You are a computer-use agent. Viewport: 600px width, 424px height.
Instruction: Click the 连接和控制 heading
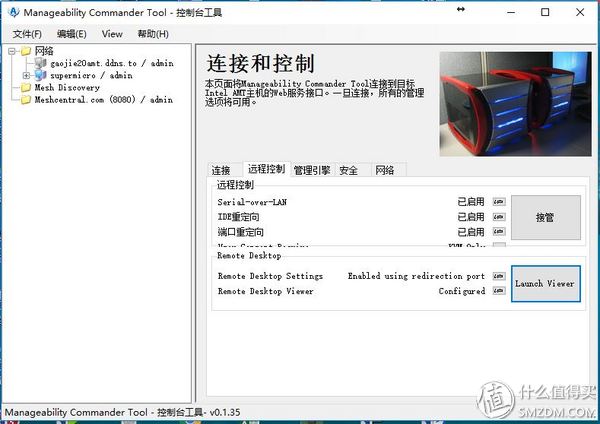pos(260,63)
